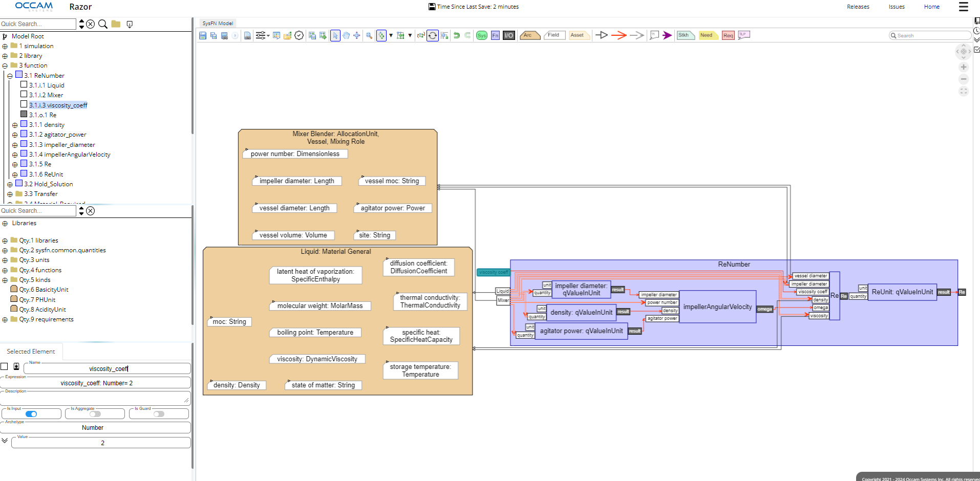Click the Save icon in the toolbar
Viewport: 980px width, 481px height.
click(203, 35)
